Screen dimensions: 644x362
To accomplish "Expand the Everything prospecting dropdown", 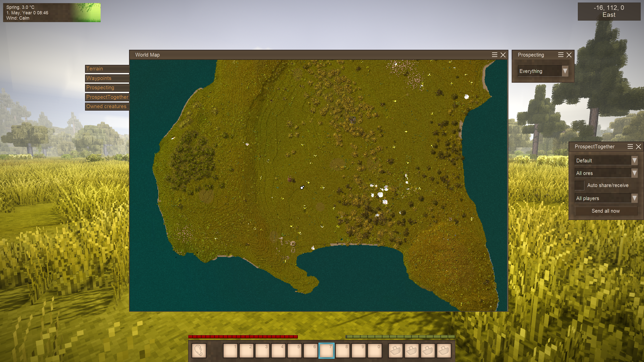I will (x=543, y=71).
